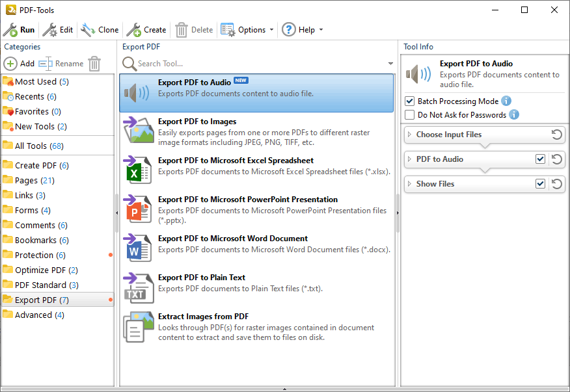Select Advanced category

coord(57,315)
